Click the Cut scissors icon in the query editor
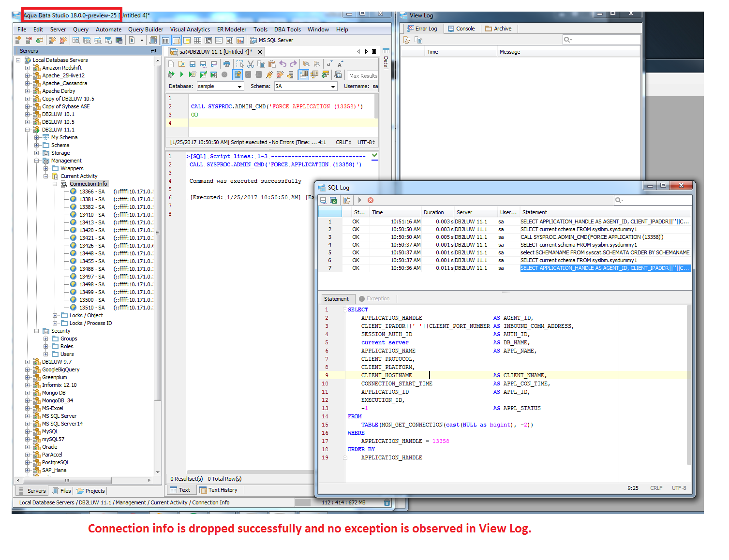The height and width of the screenshot is (560, 729). point(251,64)
